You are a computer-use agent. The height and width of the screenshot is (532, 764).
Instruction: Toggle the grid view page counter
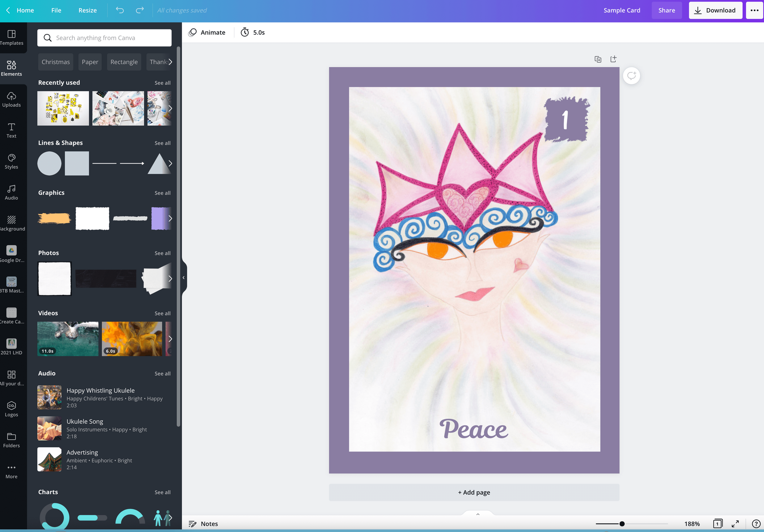click(717, 524)
